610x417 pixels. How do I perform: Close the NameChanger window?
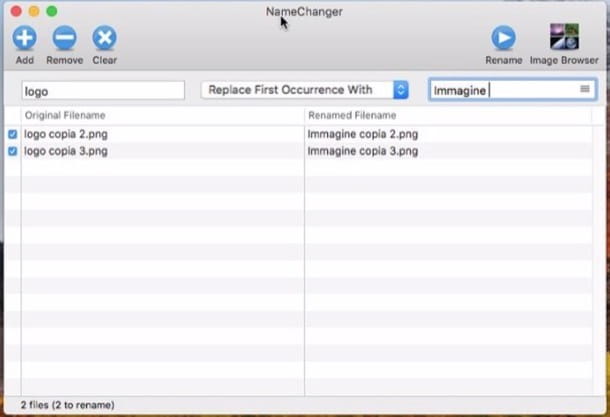[x=15, y=11]
